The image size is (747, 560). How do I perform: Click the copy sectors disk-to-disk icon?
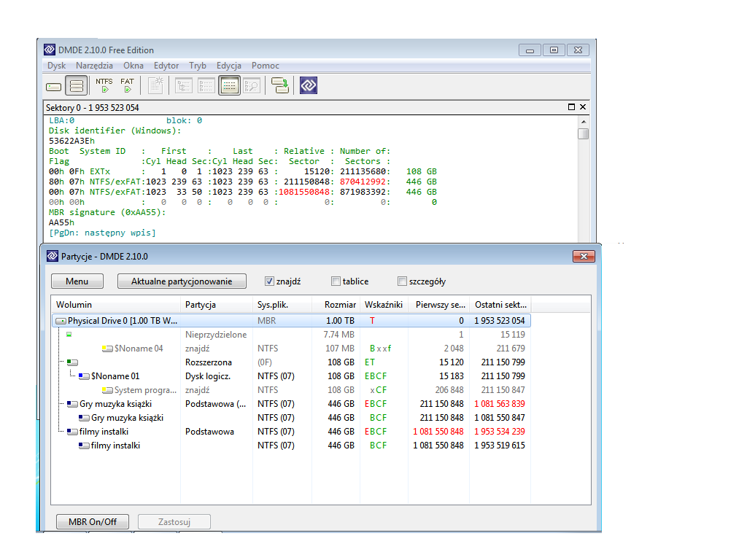pos(280,86)
